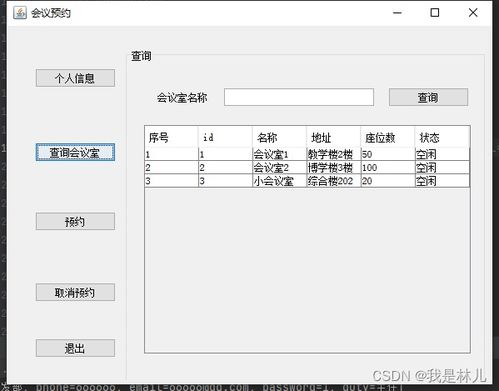Click the 名称 column header
Image resolution: width=499 pixels, height=391 pixels.
(279, 137)
